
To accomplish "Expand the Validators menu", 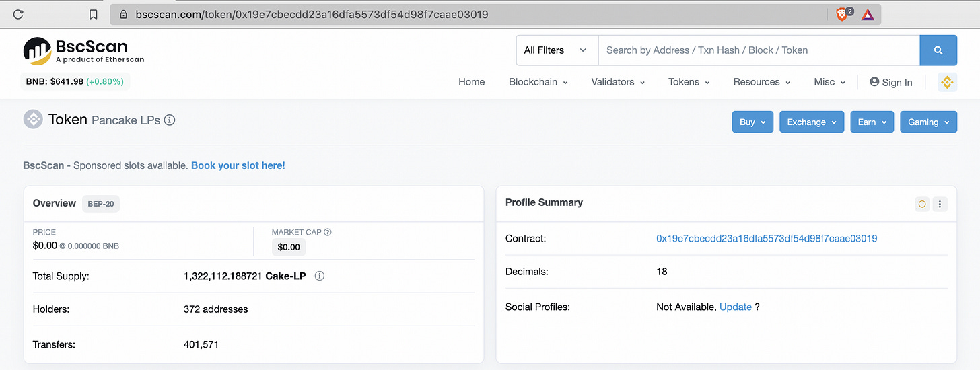I will (x=618, y=82).
